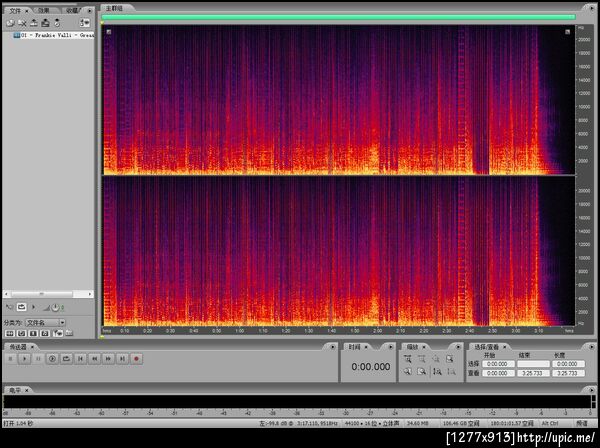600x448 pixels.
Task: Toggle the show markers filter icon
Action: 58,333
